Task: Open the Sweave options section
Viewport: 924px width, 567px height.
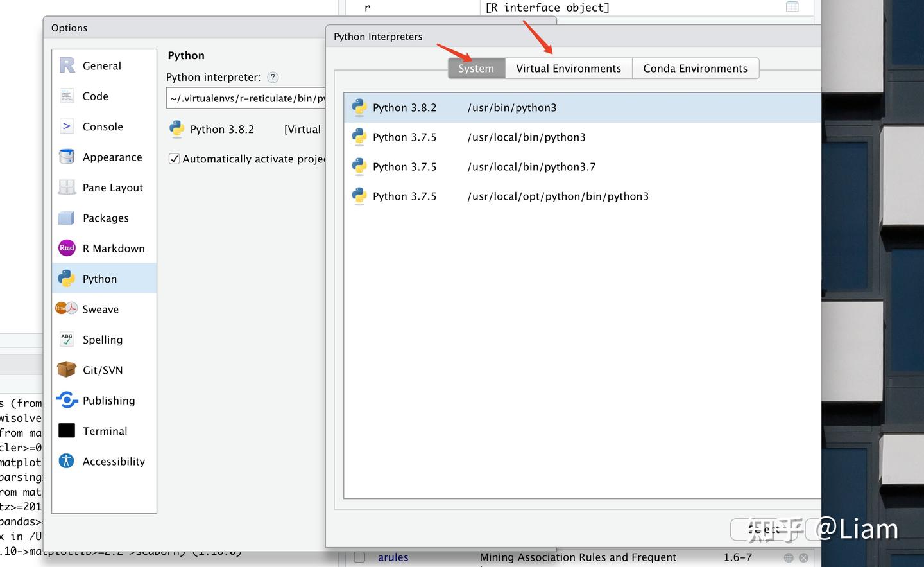Action: 104,310
